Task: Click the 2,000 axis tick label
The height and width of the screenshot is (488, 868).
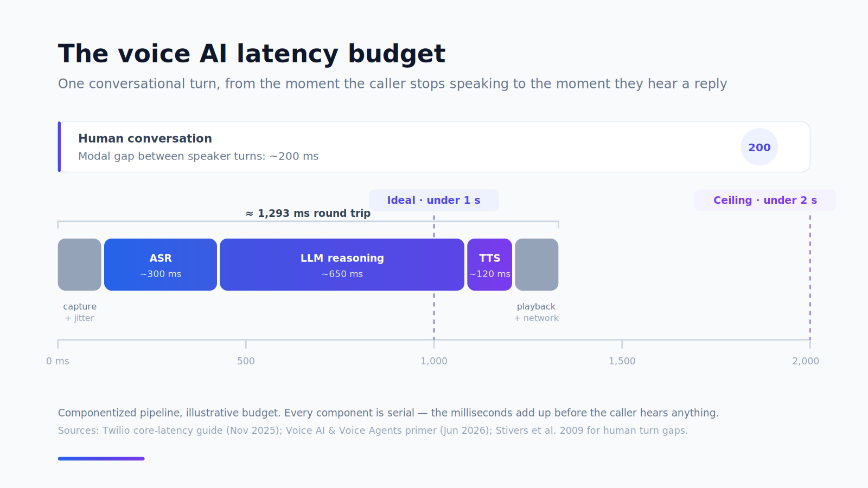Action: [x=806, y=361]
